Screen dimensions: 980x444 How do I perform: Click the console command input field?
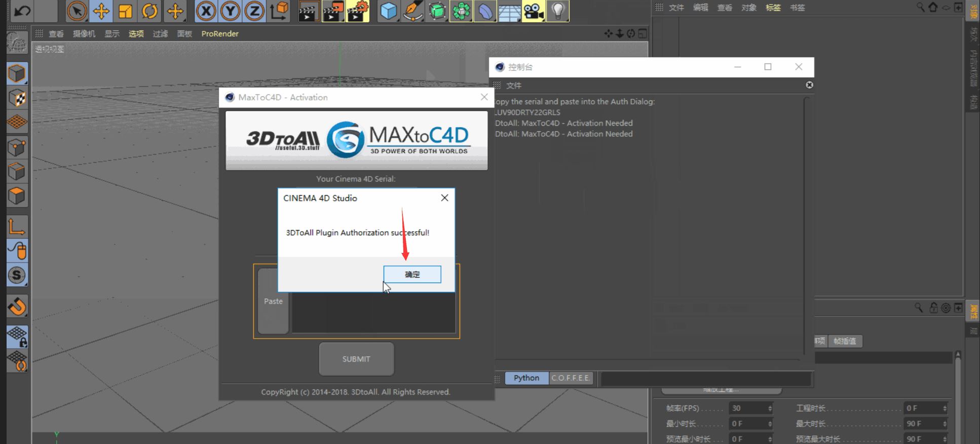[706, 379]
